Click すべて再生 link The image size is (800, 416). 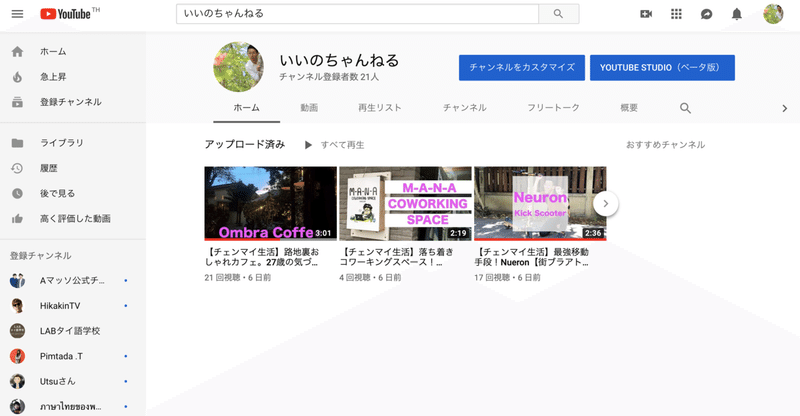pyautogui.click(x=342, y=145)
